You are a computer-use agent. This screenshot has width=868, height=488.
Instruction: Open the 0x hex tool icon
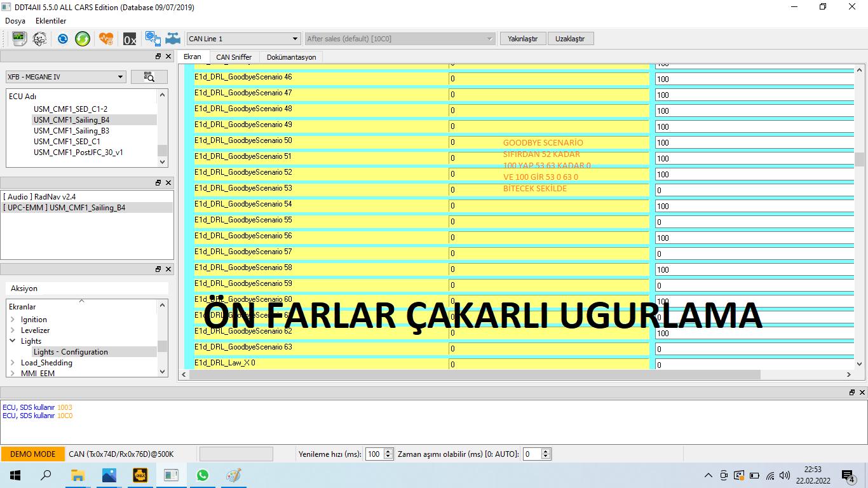click(x=130, y=39)
